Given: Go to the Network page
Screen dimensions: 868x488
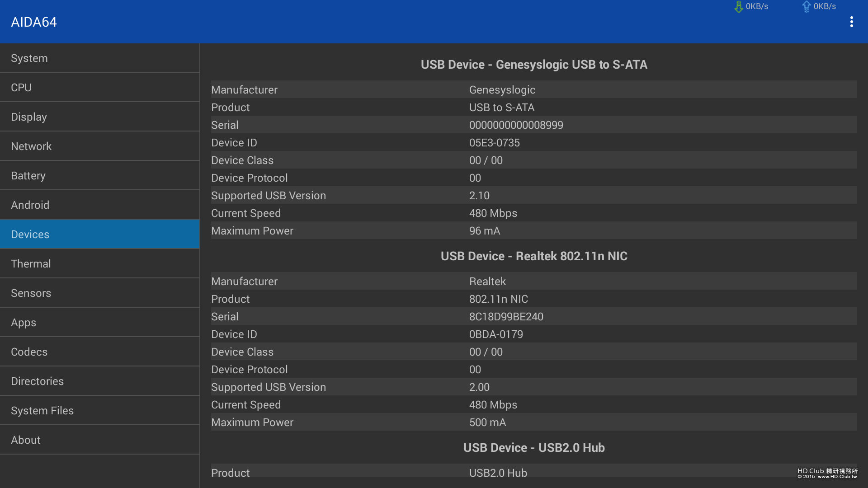Looking at the screenshot, I should coord(99,146).
